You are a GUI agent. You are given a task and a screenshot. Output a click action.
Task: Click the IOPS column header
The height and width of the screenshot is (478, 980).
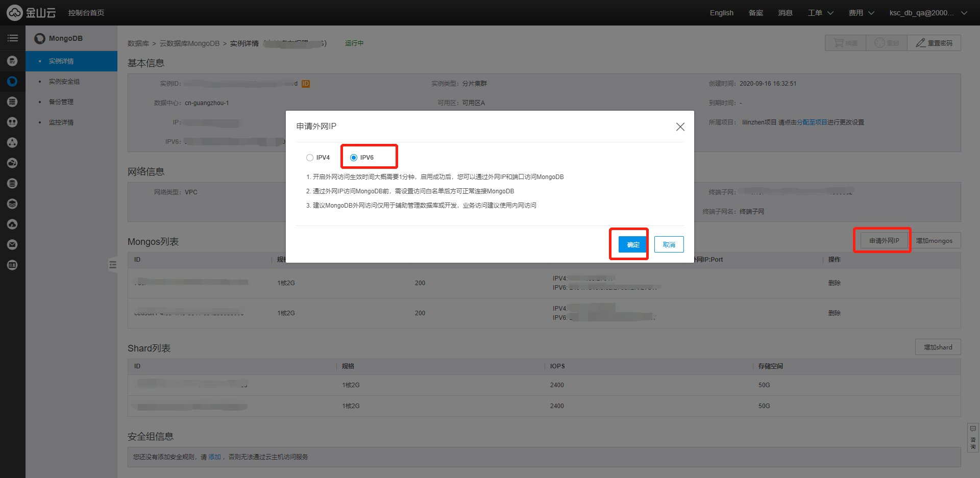557,366
